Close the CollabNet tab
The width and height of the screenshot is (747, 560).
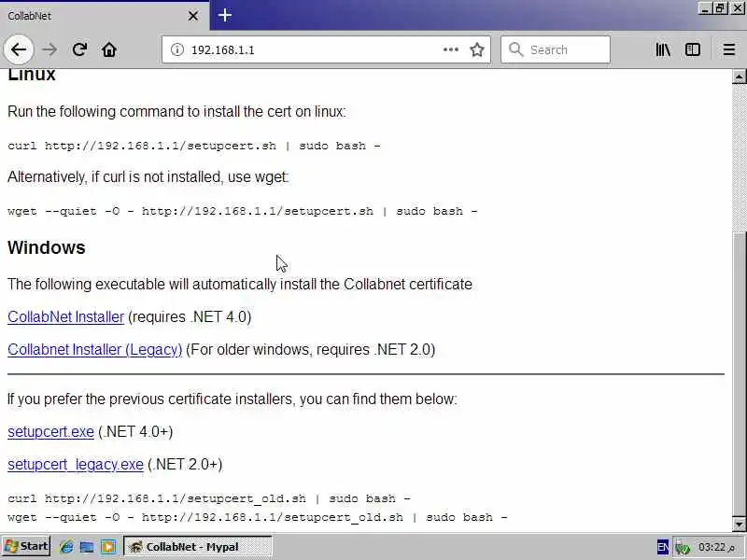[x=193, y=16]
